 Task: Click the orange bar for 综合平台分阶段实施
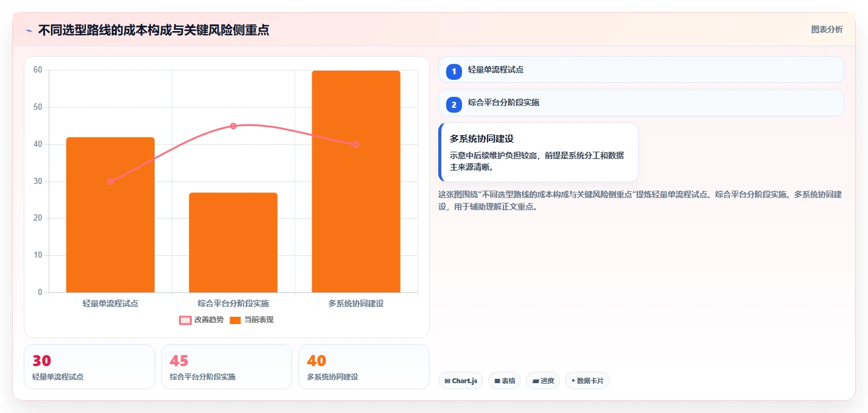(233, 242)
